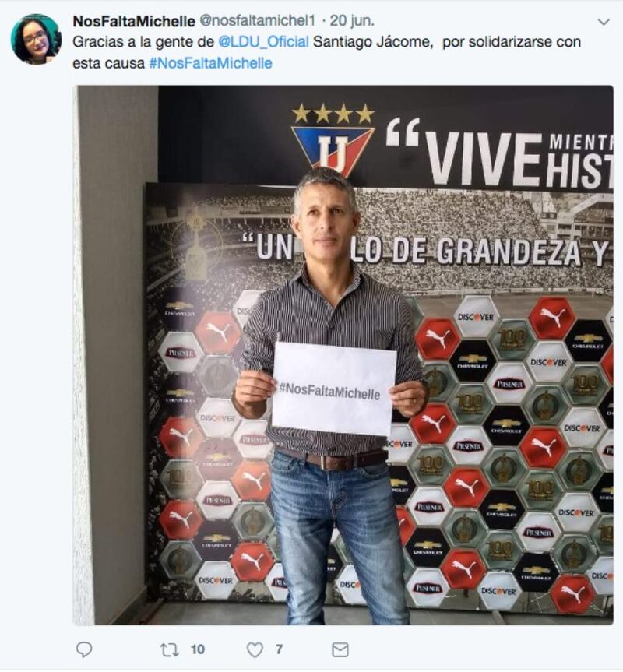This screenshot has height=672, width=623.
Task: Open the tweet options chevron menu
Action: tap(604, 22)
